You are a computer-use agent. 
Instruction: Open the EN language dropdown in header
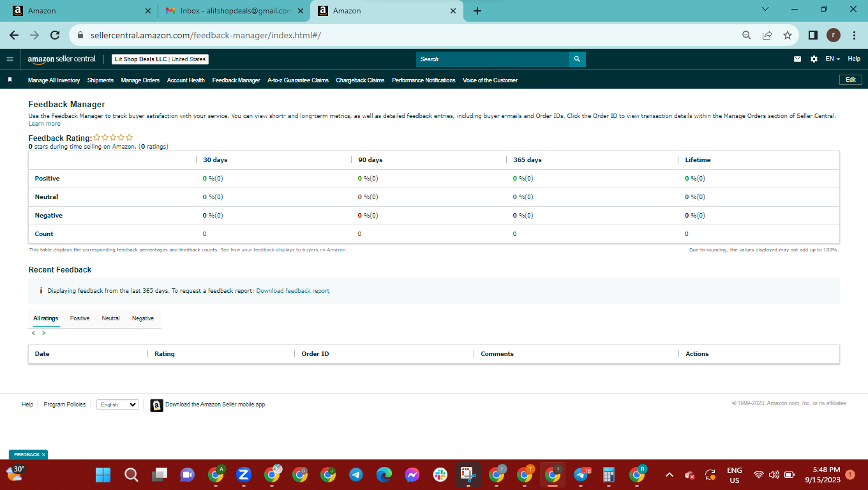coord(832,59)
